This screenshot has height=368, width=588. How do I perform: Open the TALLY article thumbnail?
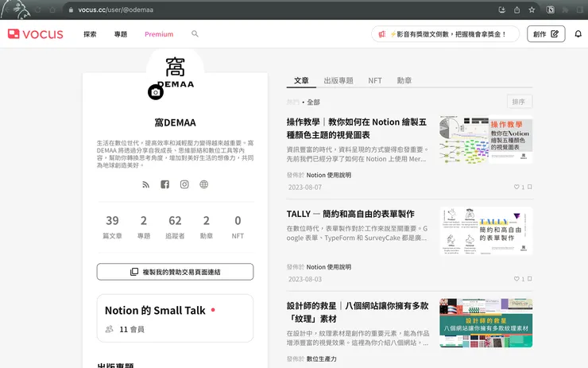tap(486, 231)
